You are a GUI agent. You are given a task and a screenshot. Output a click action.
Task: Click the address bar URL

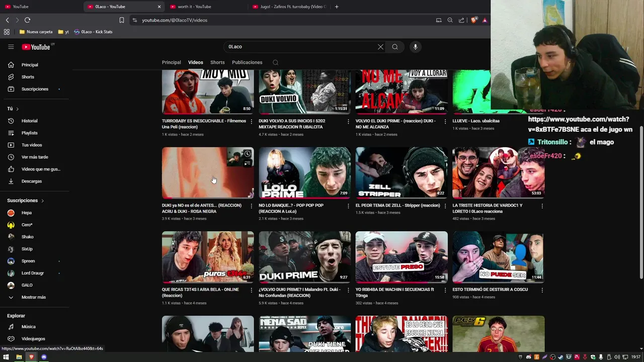point(175,20)
